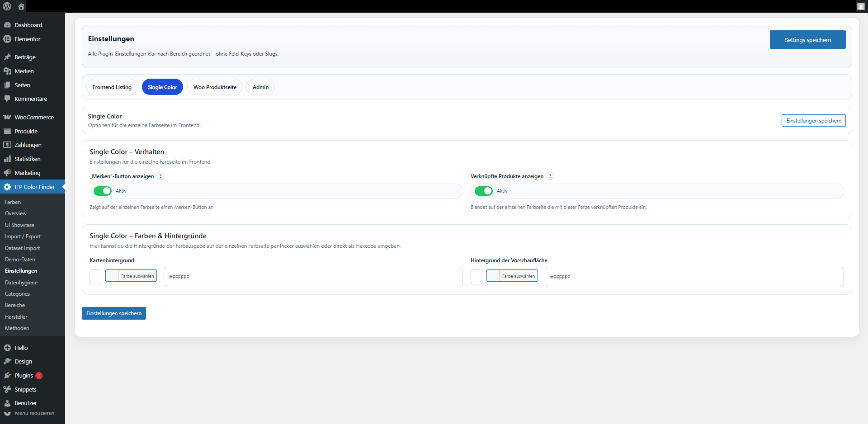Open the Elementor menu icon

pyautogui.click(x=7, y=39)
